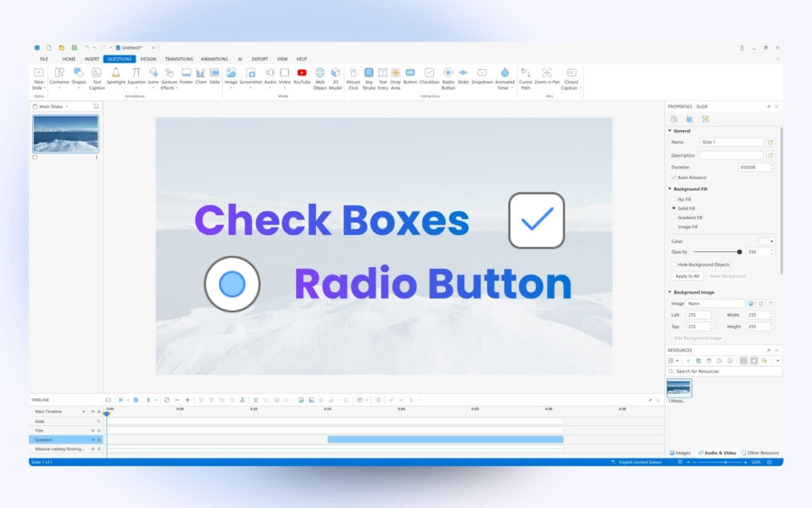Switch to the DESIGN tab
The width and height of the screenshot is (812, 508).
(148, 59)
